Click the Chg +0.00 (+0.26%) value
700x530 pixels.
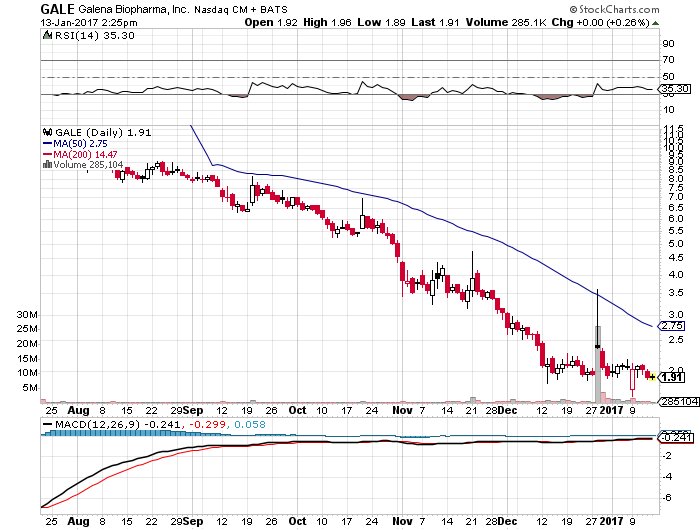click(x=600, y=22)
